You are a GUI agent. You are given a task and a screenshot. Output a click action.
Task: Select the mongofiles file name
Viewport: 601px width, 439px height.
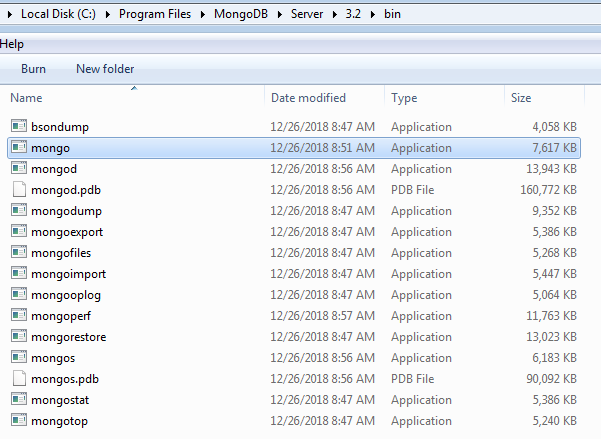(x=61, y=253)
